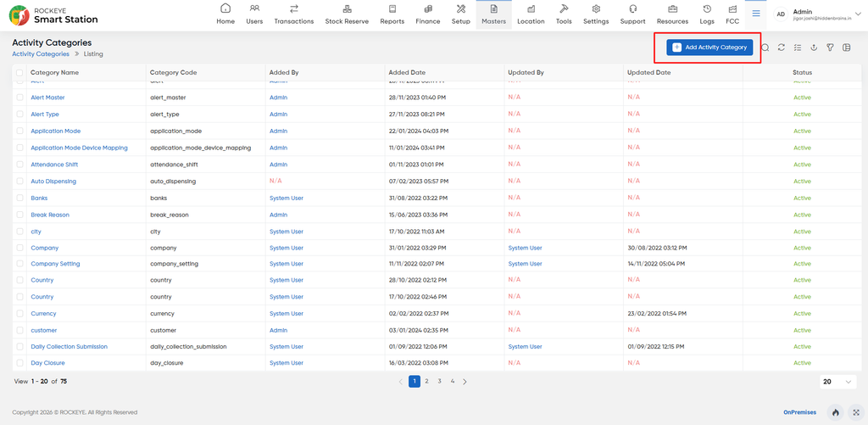The height and width of the screenshot is (425, 868).
Task: Open the hamburger menu icon
Action: coord(755,14)
